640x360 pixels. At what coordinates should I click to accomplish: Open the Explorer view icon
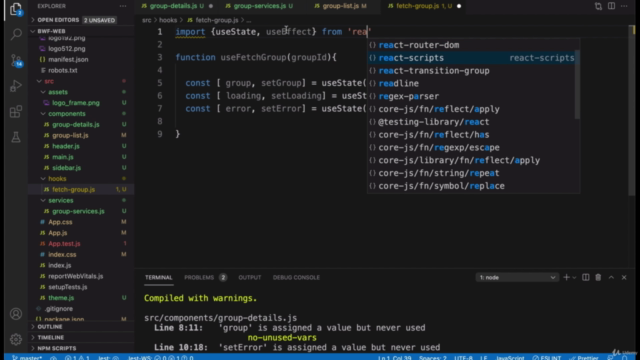click(16, 9)
